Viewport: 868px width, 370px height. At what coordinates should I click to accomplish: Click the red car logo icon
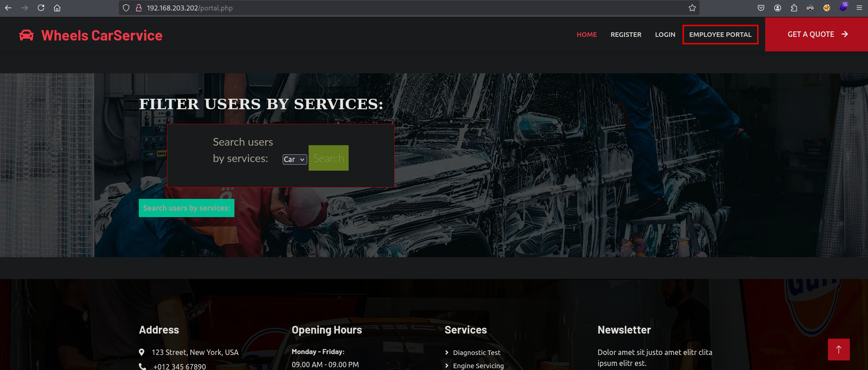click(26, 35)
